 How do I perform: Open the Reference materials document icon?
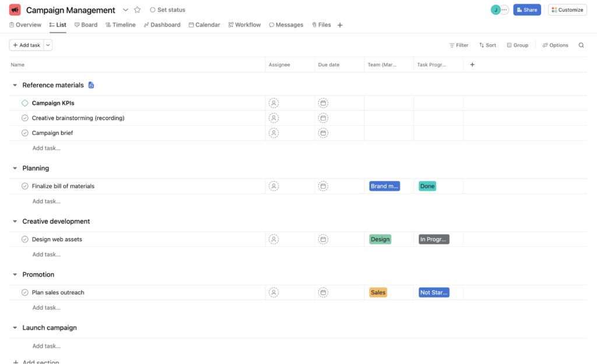[91, 85]
